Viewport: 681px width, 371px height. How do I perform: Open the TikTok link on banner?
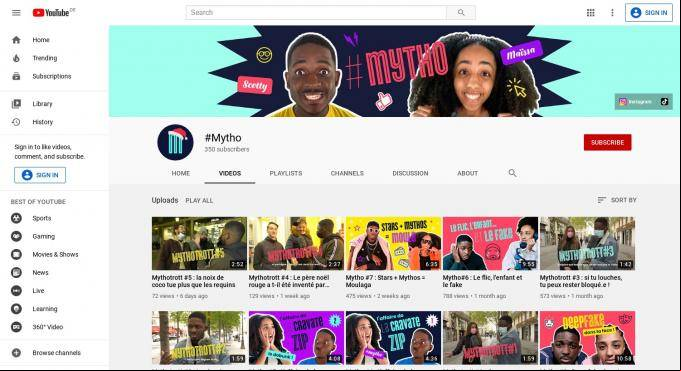click(x=664, y=102)
